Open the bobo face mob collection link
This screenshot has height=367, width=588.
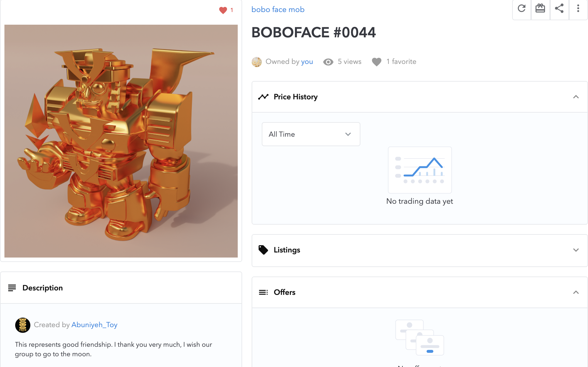278,9
